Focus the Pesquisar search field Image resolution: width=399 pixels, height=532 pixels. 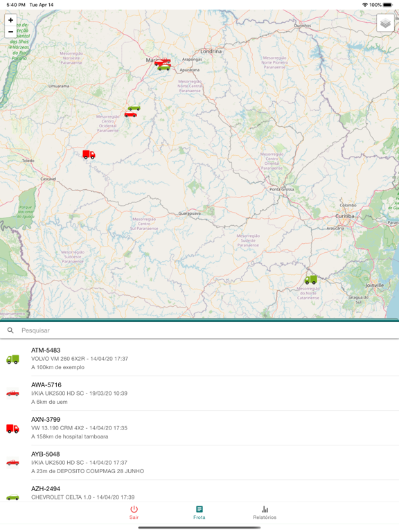click(199, 330)
